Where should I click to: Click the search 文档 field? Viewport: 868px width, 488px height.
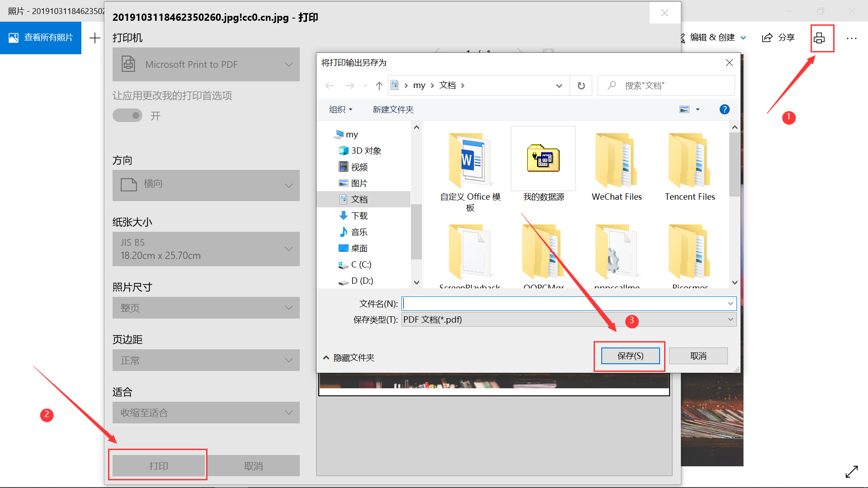[x=666, y=85]
